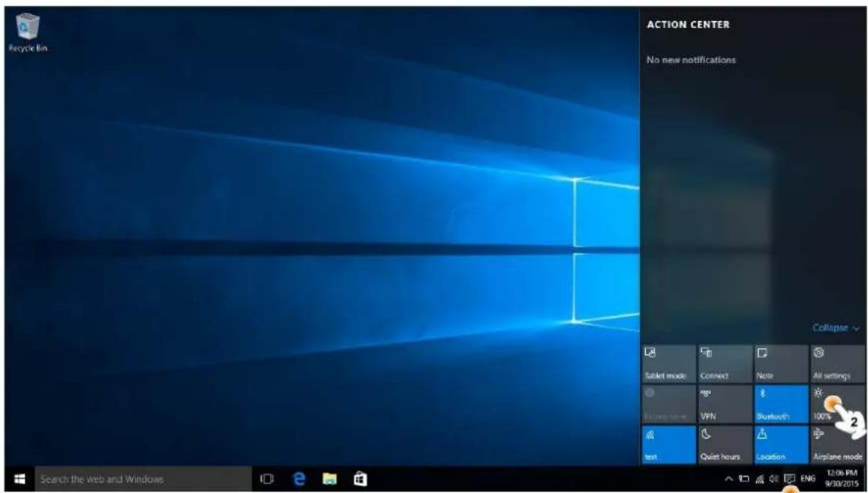The width and height of the screenshot is (868, 493).
Task: Open the Recycle Bin desktop icon
Action: click(27, 33)
